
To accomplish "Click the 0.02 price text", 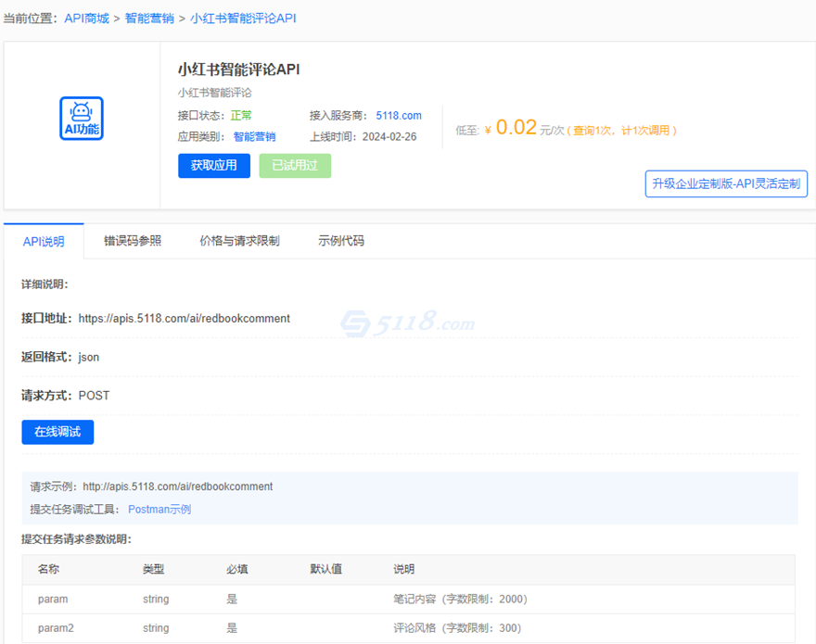I will click(516, 128).
